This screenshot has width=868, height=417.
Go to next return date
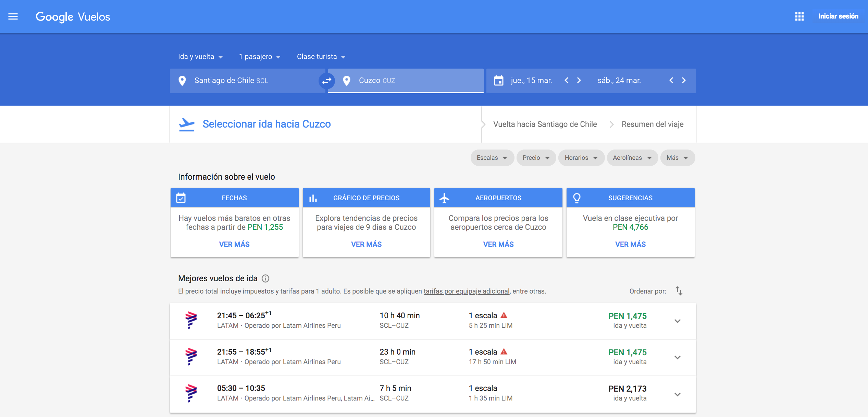[684, 80]
